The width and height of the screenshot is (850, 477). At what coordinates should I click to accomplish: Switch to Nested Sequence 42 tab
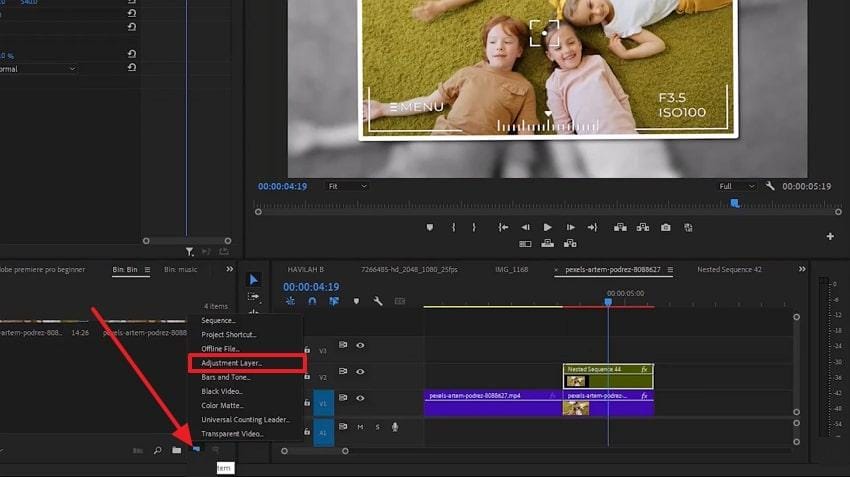[x=729, y=269]
